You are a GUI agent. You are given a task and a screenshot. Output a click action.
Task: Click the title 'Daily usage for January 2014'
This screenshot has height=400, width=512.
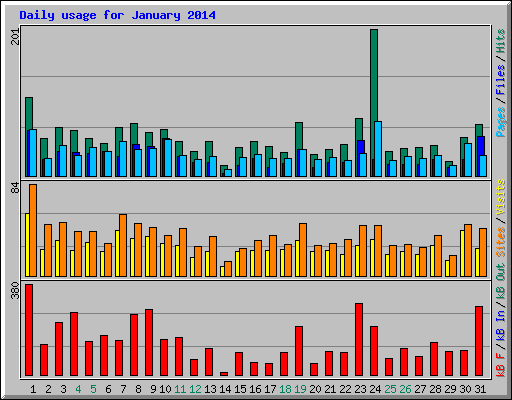(x=117, y=15)
